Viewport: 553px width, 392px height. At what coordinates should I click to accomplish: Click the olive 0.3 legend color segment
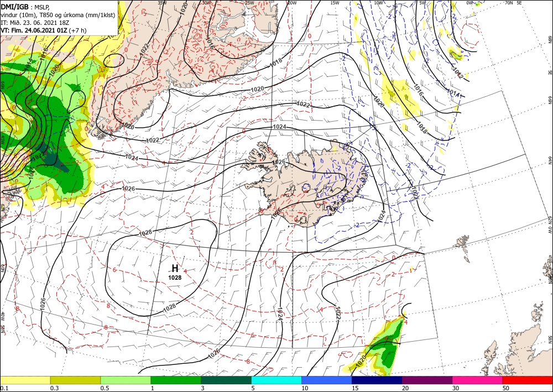[x=75, y=380]
